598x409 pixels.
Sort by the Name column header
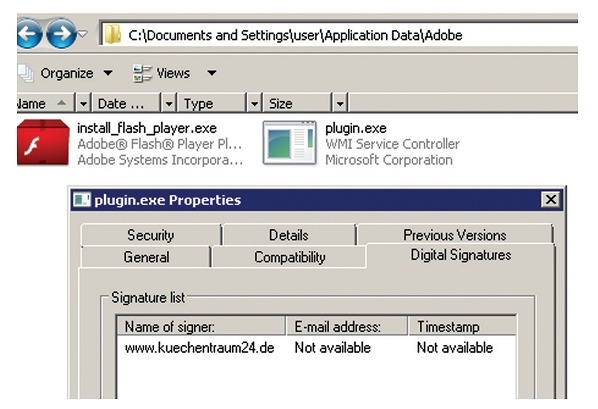45,103
